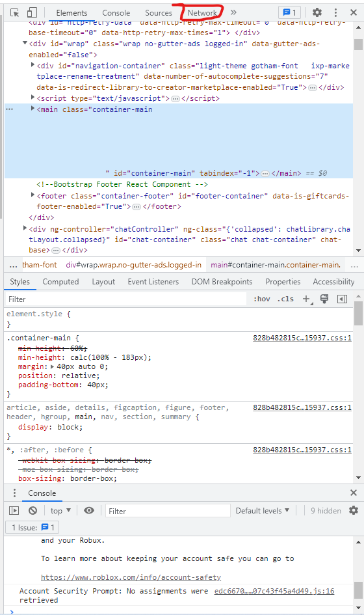
Task: Open console settings gear
Action: coord(354,511)
